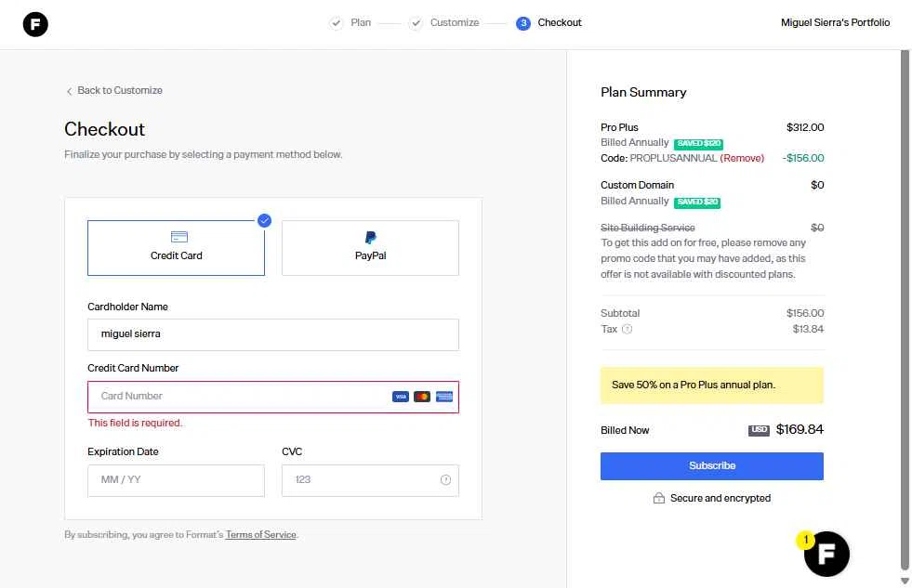This screenshot has width=912, height=588.
Task: Click the Custom Domain line item label
Action: point(638,186)
